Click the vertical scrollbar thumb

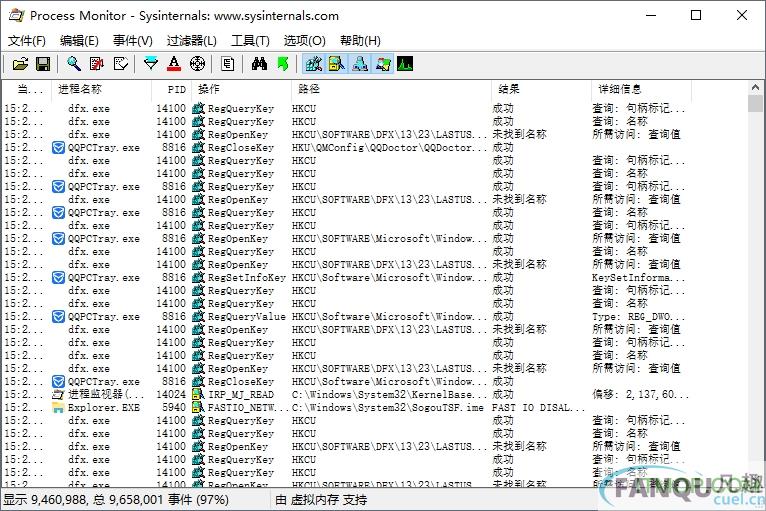point(755,104)
